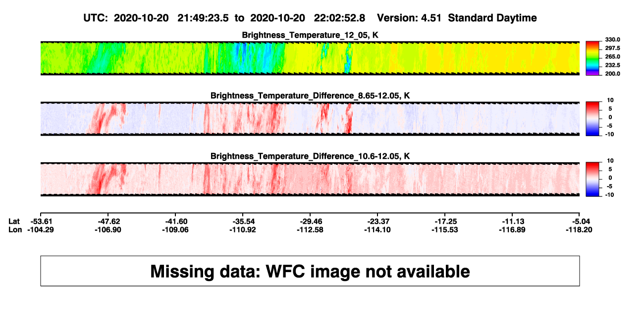The image size is (644, 330).
Task: Click the Version: 4.51 text in header
Action: [x=409, y=18]
